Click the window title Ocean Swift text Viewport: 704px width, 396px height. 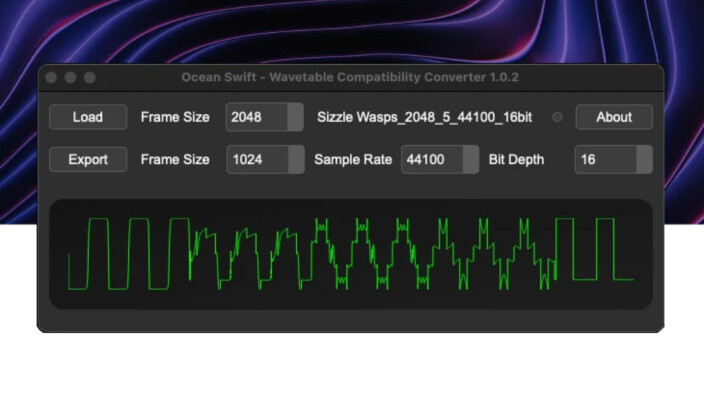[x=350, y=77]
